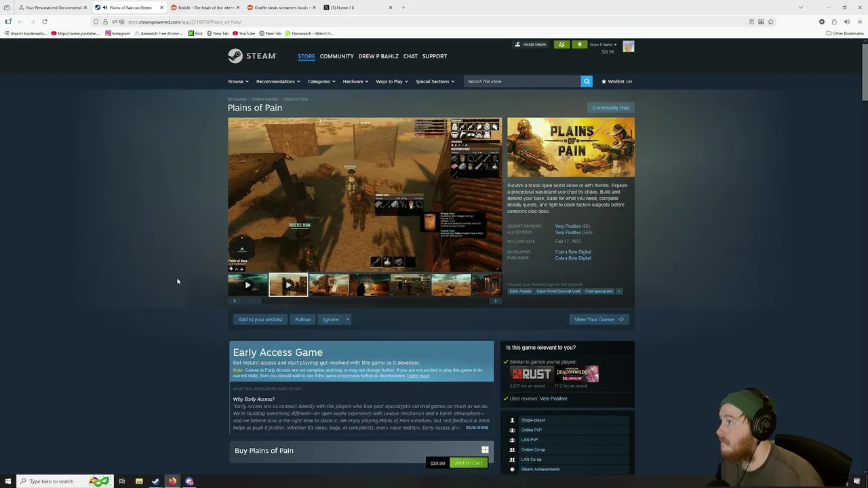Click the Rust game thumbnail
The width and height of the screenshot is (868, 488).
(x=531, y=374)
